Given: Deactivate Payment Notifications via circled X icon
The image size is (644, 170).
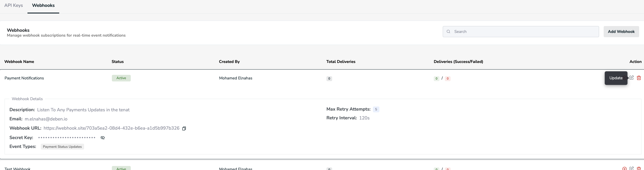Looking at the screenshot, I should pos(625,78).
